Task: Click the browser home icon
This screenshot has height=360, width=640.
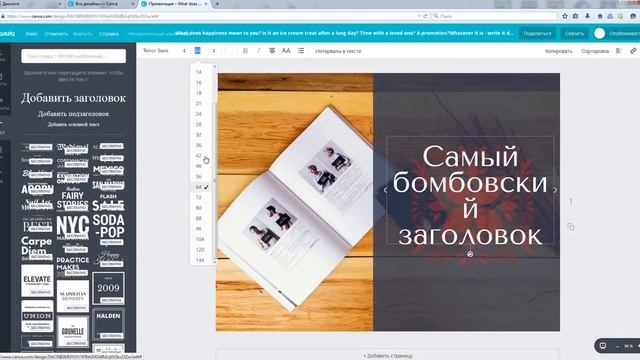Action: [x=600, y=16]
